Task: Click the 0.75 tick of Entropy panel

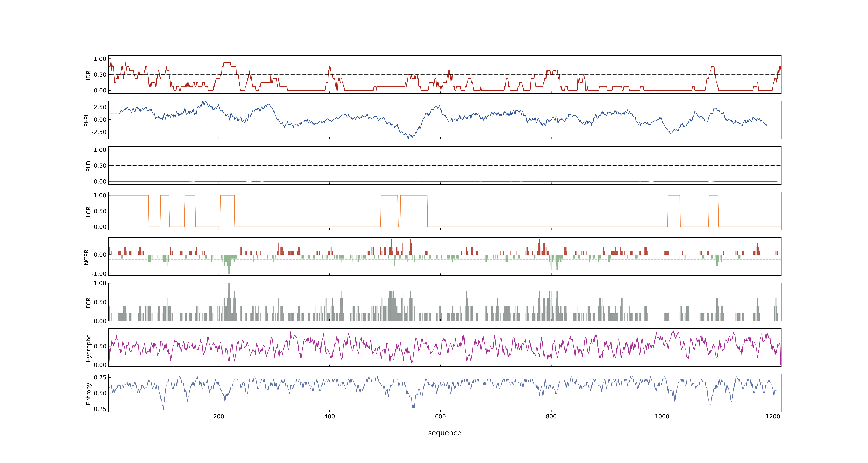Action: [x=100, y=377]
